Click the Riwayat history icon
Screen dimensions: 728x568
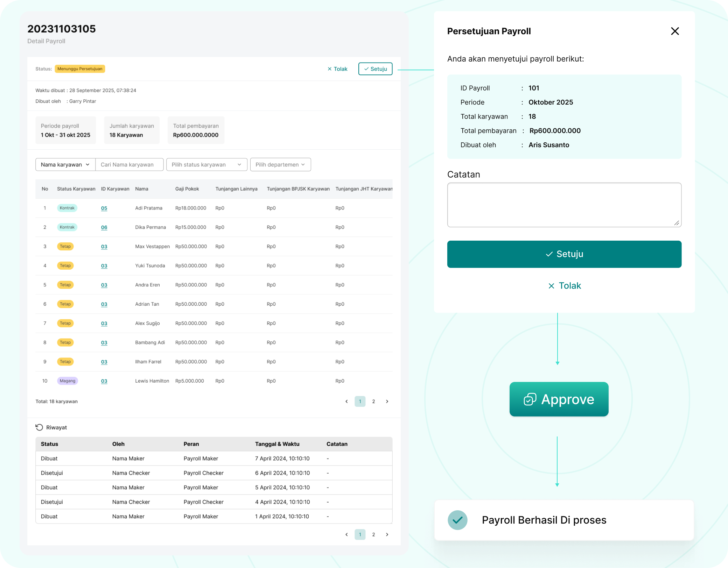(39, 427)
